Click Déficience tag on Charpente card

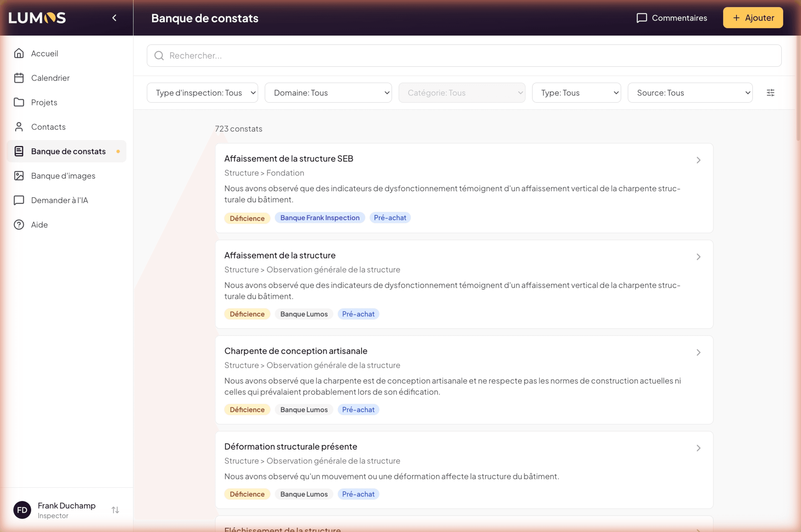point(247,409)
